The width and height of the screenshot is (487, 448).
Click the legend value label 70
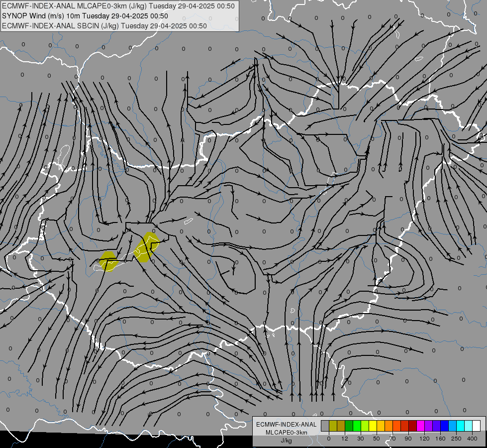(x=392, y=439)
